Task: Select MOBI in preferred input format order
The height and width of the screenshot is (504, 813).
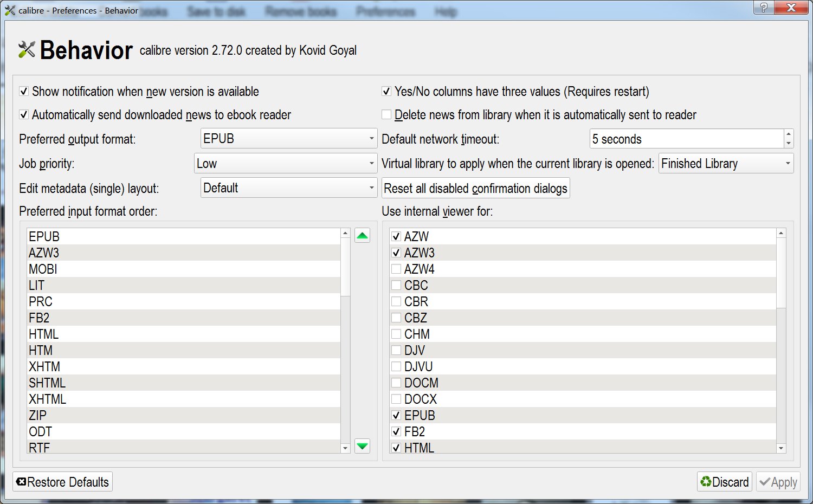Action: 184,269
